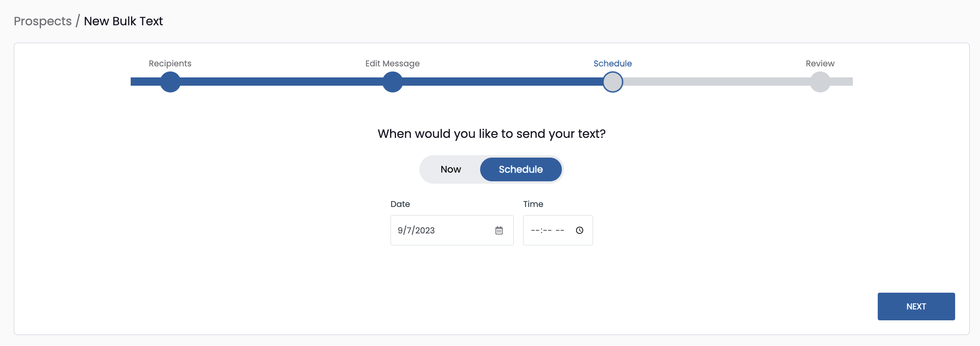Click the send time question heading
The image size is (980, 346).
[491, 134]
